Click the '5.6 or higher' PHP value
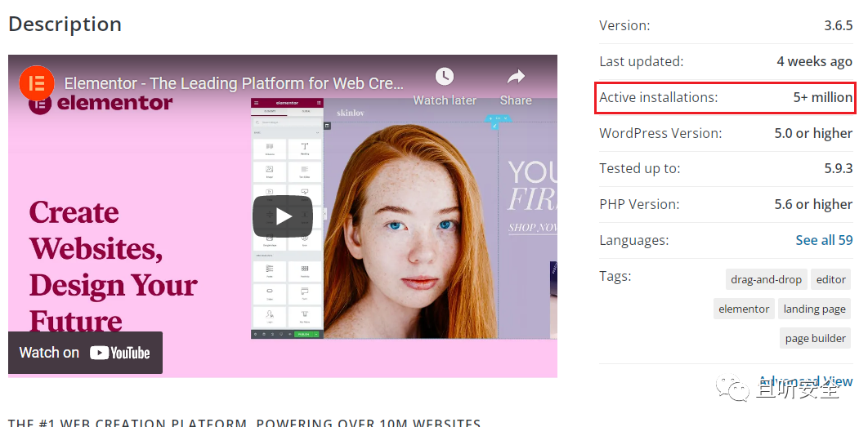Screen dimensions: 868x427 click(x=813, y=204)
